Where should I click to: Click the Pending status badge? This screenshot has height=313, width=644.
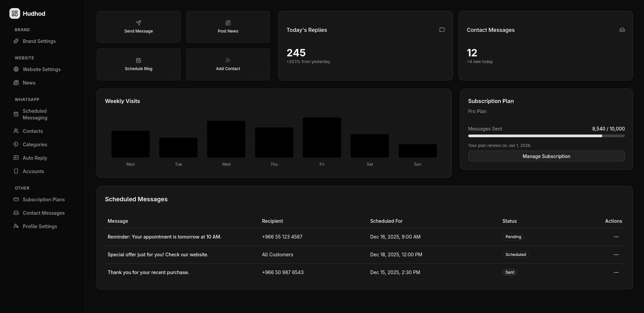(x=513, y=237)
